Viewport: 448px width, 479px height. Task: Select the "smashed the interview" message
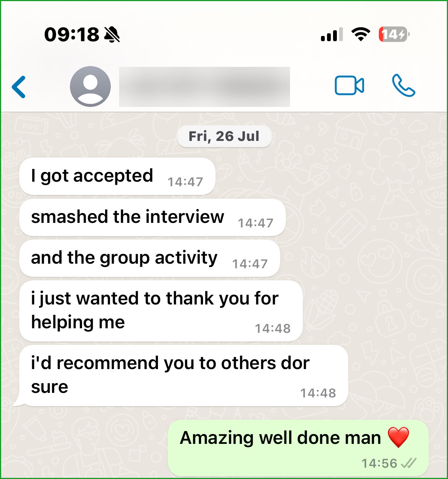pyautogui.click(x=152, y=218)
